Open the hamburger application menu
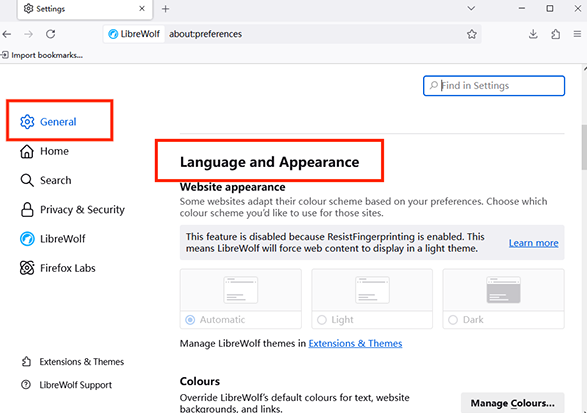The height and width of the screenshot is (413, 587). coord(577,34)
